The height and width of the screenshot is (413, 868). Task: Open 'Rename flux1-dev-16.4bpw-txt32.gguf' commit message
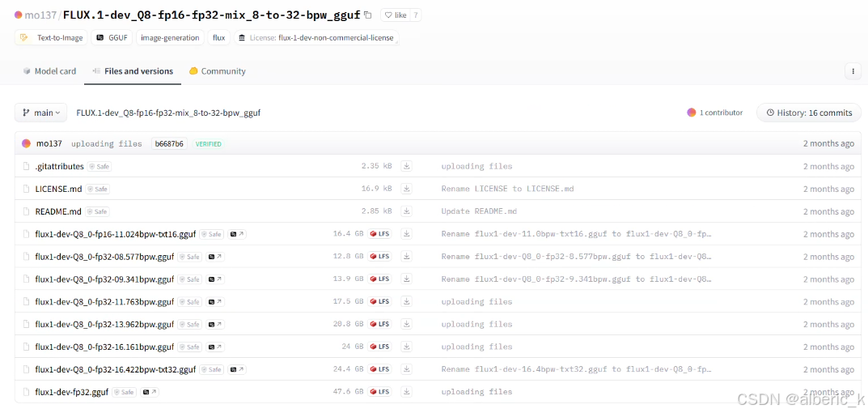pyautogui.click(x=576, y=369)
